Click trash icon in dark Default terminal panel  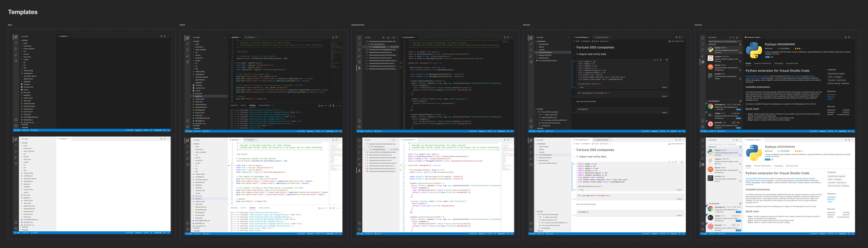(x=334, y=106)
